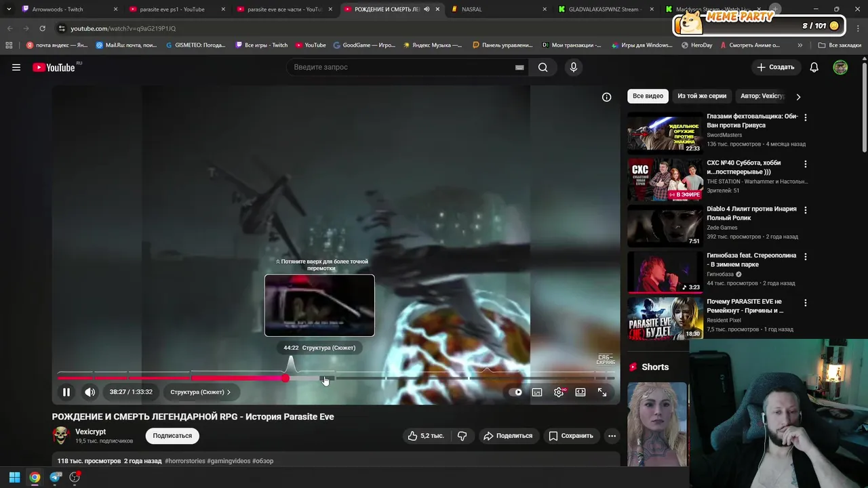Open menu for Глазами фехтовальщика video

pyautogui.click(x=806, y=117)
